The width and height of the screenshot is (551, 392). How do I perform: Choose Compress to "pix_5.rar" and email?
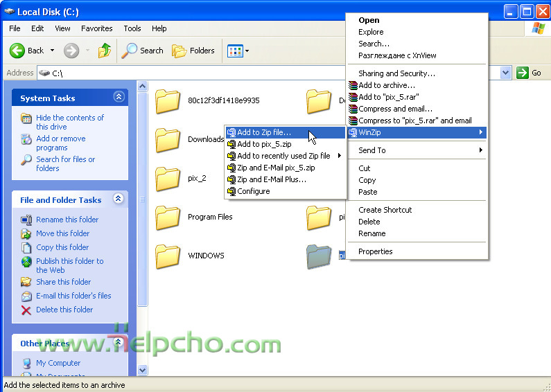[x=417, y=121]
